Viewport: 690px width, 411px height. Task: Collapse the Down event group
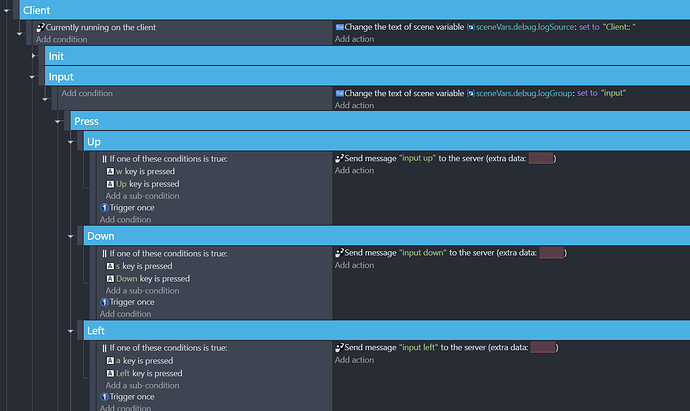(69, 236)
